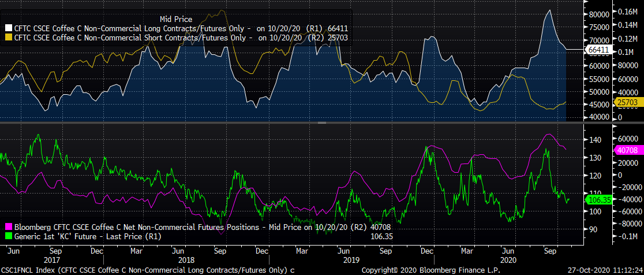Click the divider handle between chart panels
The image size is (644, 275).
[322, 122]
